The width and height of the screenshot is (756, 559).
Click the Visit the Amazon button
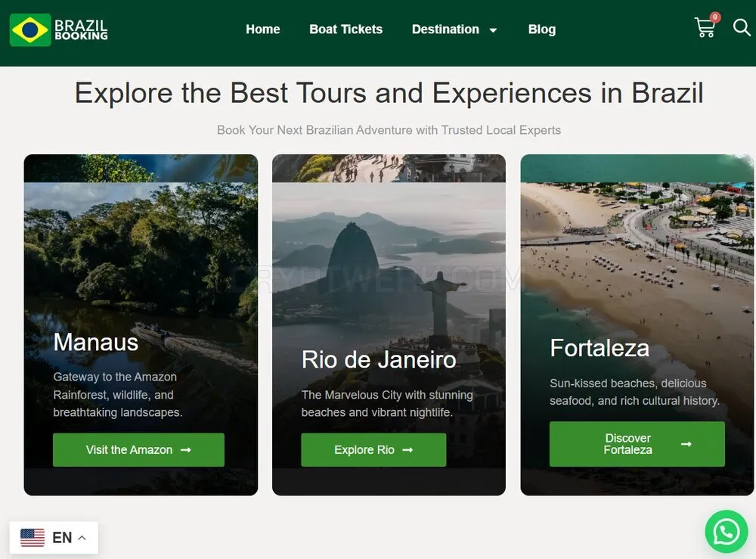(x=138, y=450)
